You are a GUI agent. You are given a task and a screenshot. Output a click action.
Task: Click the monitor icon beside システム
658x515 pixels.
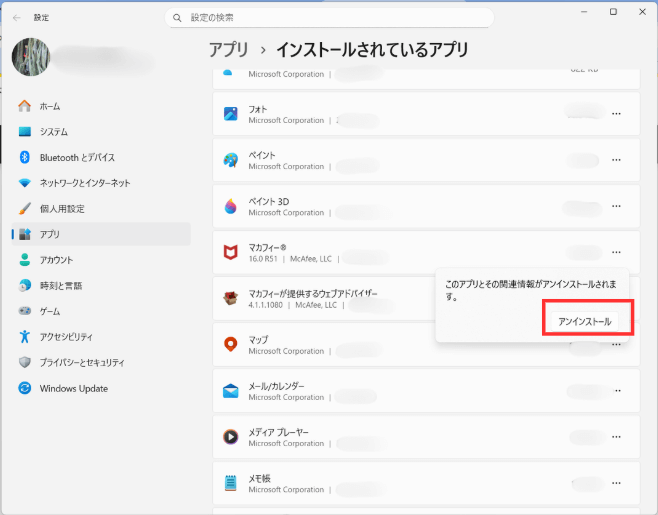(x=25, y=132)
